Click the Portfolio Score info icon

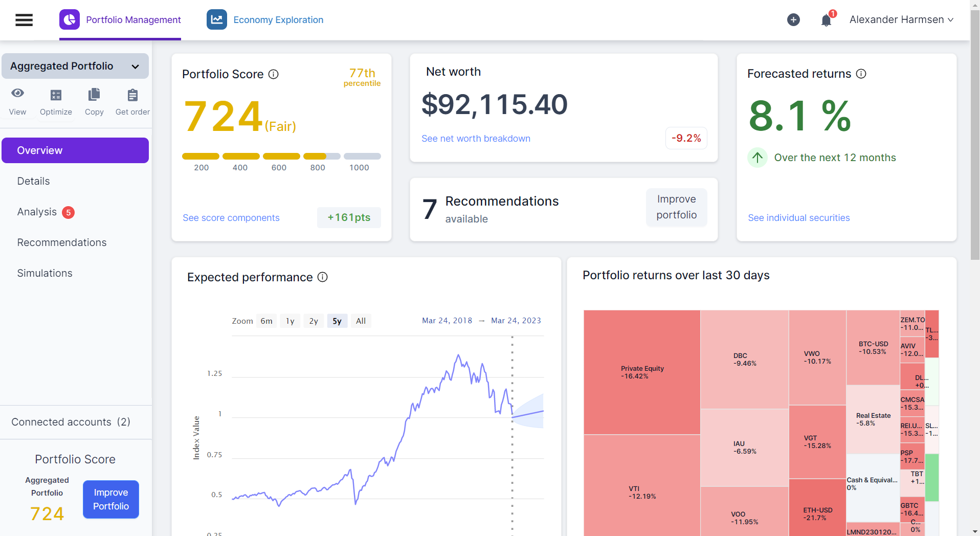pyautogui.click(x=274, y=74)
